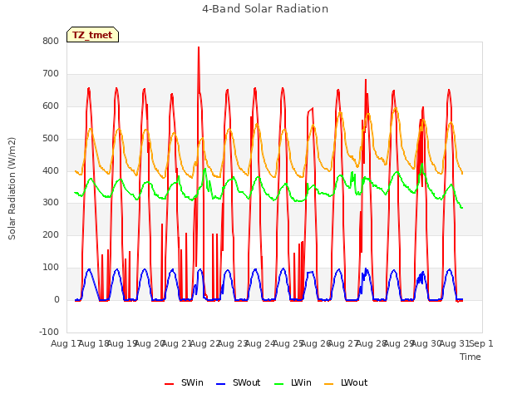
Task: Toggle the SWin series in the legend
Action: pyautogui.click(x=184, y=382)
